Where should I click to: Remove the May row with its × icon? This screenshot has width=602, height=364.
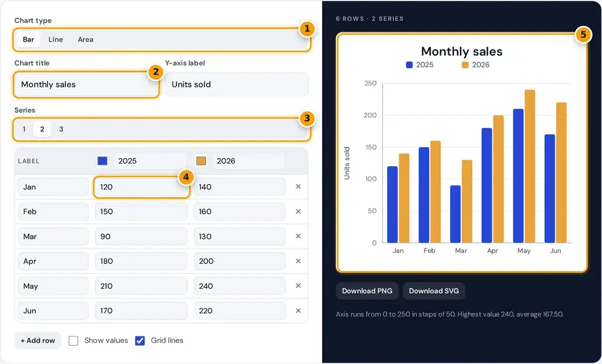point(298,286)
